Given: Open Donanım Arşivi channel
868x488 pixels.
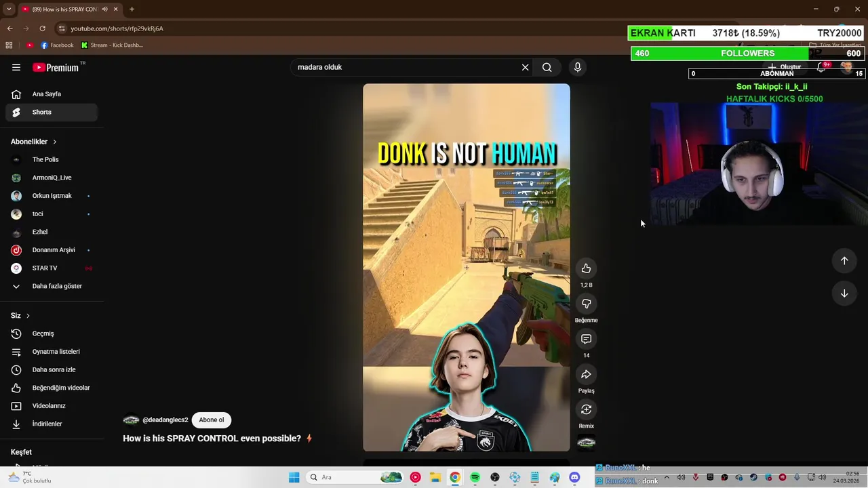Looking at the screenshot, I should click(x=52, y=250).
